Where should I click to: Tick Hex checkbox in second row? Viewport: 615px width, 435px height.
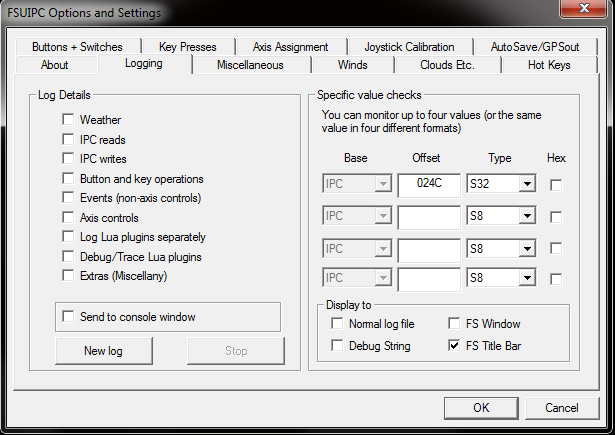(556, 217)
